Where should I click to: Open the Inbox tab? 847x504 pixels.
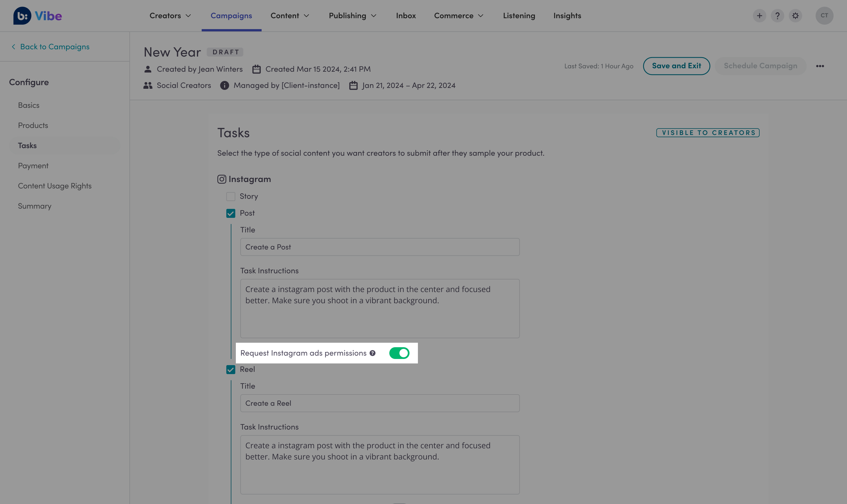pos(406,16)
